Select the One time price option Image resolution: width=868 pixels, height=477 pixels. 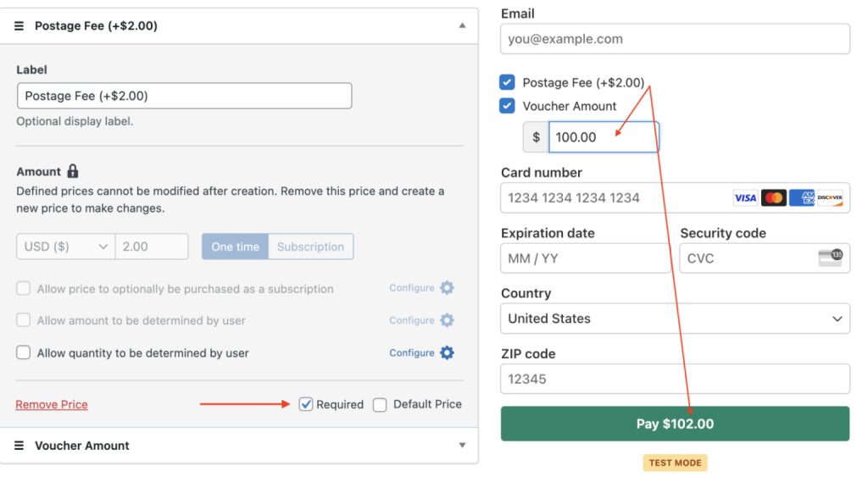click(x=235, y=247)
